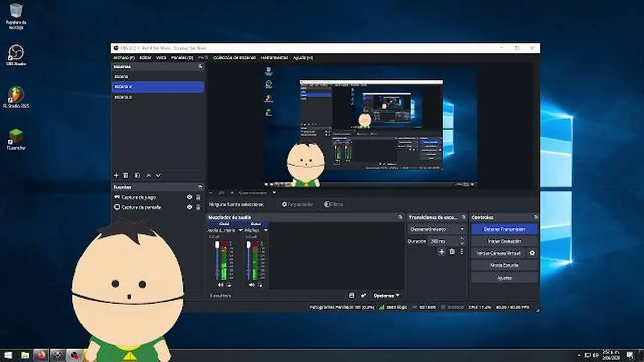Toggle visibility of Captura de pantalla source
The width and height of the screenshot is (644, 362).
pos(190,207)
